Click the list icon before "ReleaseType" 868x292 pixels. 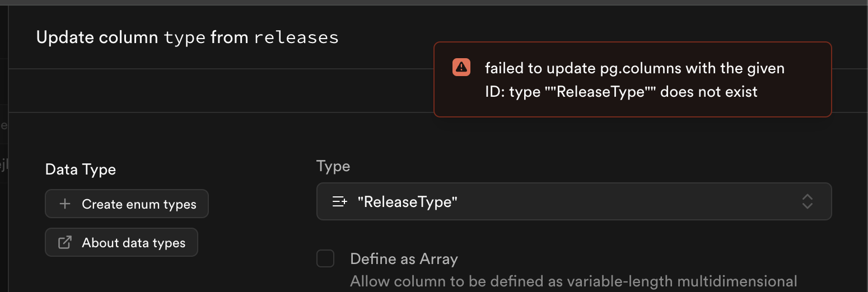point(340,202)
